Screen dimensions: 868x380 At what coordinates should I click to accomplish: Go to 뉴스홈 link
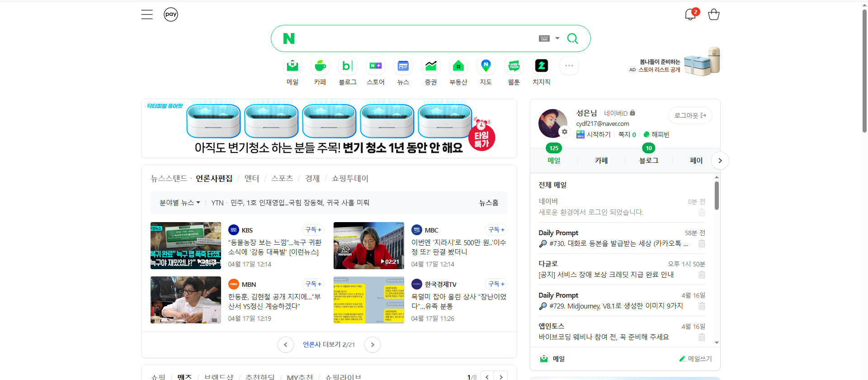[489, 203]
